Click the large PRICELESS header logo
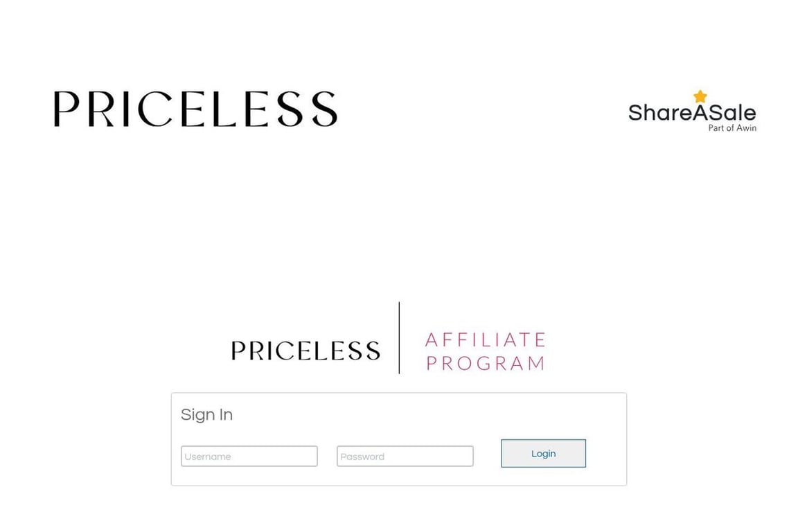This screenshot has height=532, width=798. point(195,109)
